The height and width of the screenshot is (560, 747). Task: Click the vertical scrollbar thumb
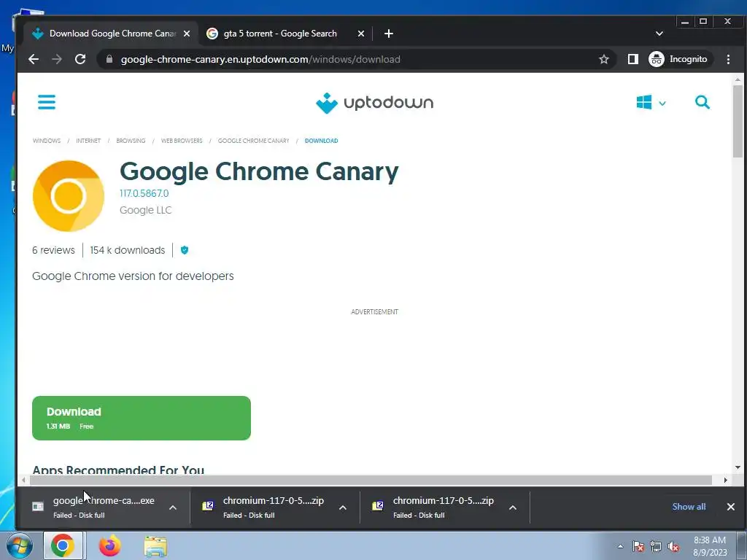point(738,122)
